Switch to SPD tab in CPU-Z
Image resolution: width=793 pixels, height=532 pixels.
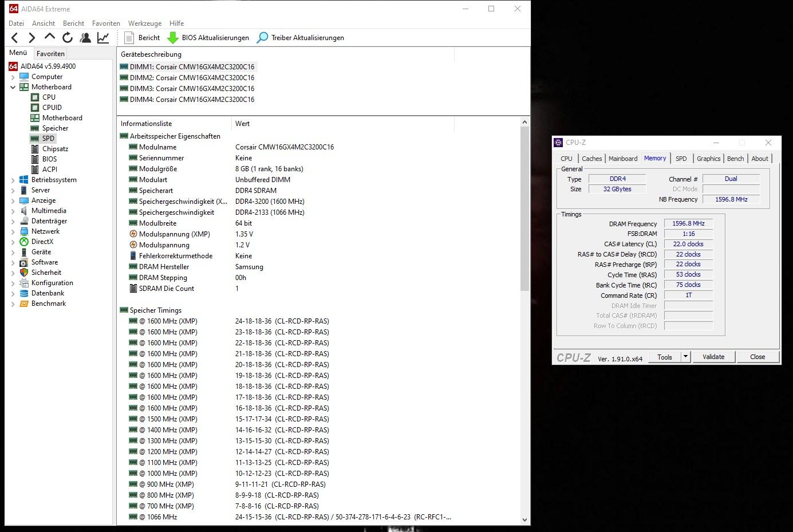pos(681,159)
